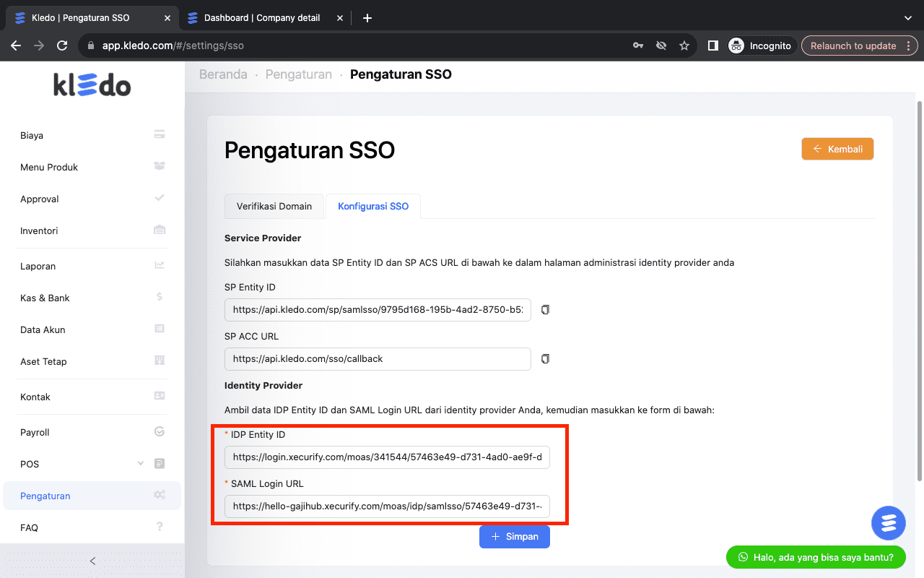This screenshot has width=924, height=578.
Task: Click the Pengaturan gear icon
Action: 159,495
